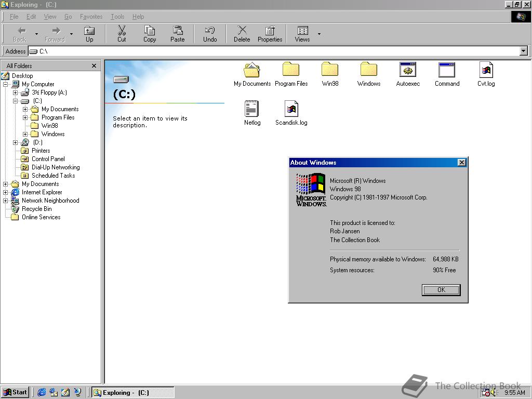The image size is (532, 399).
Task: Launch Outlook Express from Quick Launch
Action: click(54, 393)
